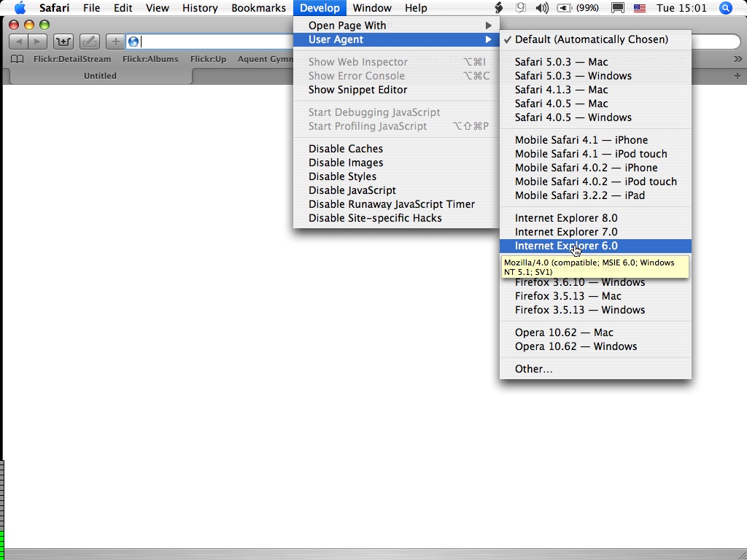This screenshot has width=747, height=560.
Task: Click the edit pencil toolbar button
Action: click(x=89, y=42)
